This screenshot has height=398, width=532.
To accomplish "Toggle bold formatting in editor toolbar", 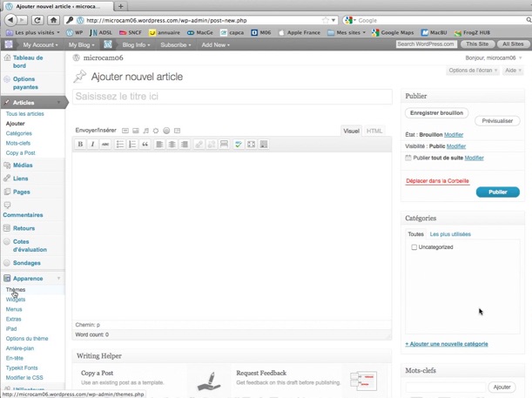I will [x=80, y=145].
